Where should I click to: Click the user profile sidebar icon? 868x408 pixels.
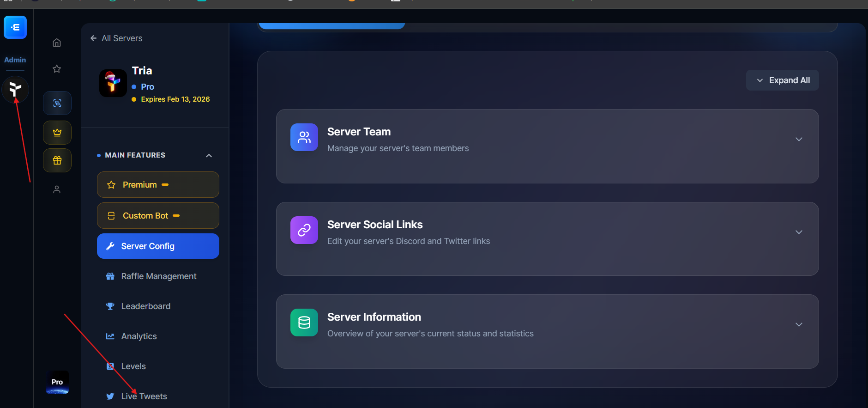(57, 189)
